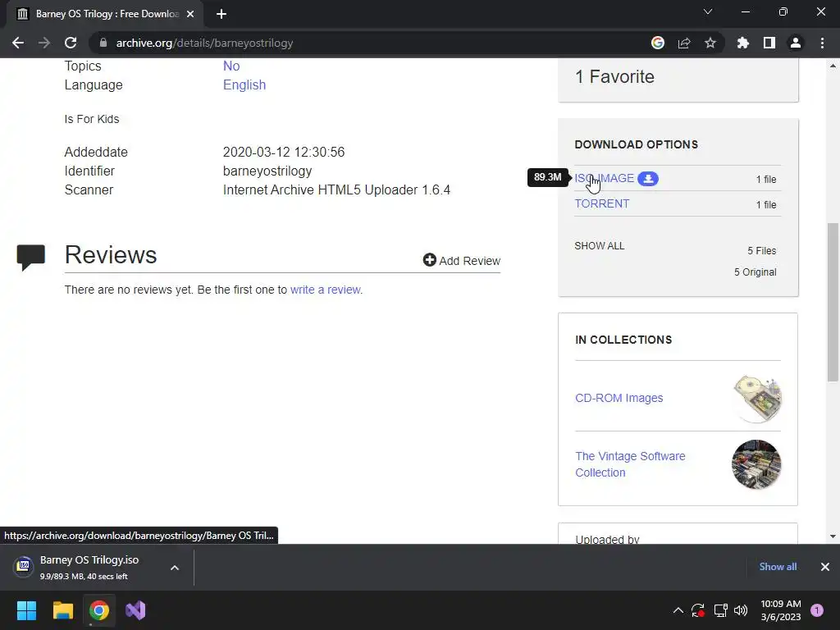Open The Vintage Software Collection link

click(x=630, y=464)
